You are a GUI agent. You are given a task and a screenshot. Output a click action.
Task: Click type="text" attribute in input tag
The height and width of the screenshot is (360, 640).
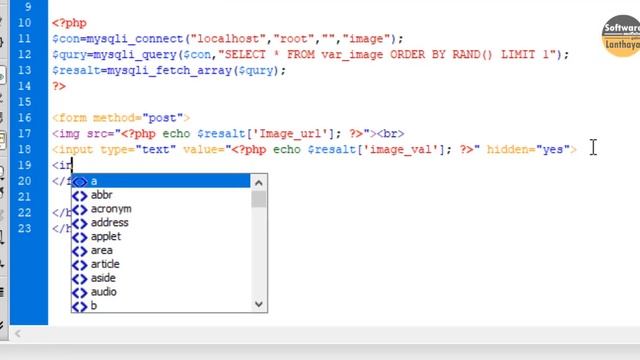(138, 149)
